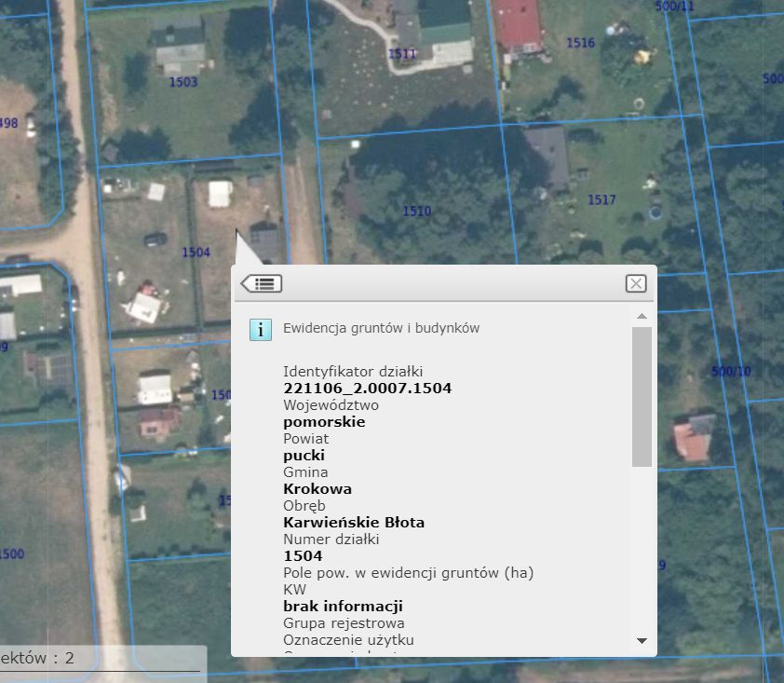Click the 'Oznaczenie użytku' label

pyautogui.click(x=348, y=639)
